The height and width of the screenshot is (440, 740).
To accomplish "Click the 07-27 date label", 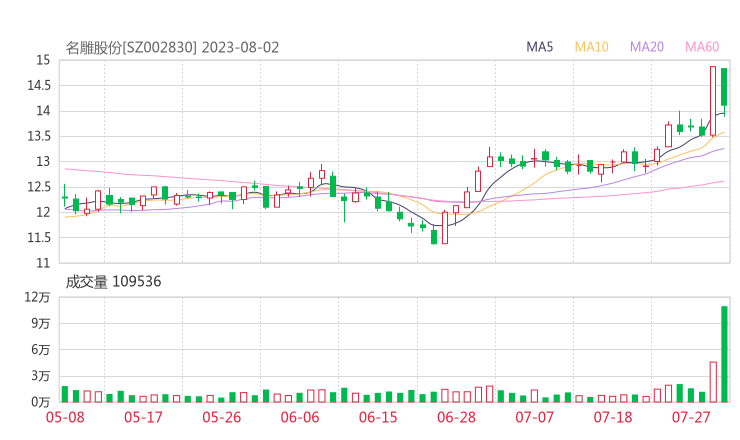I will (691, 417).
